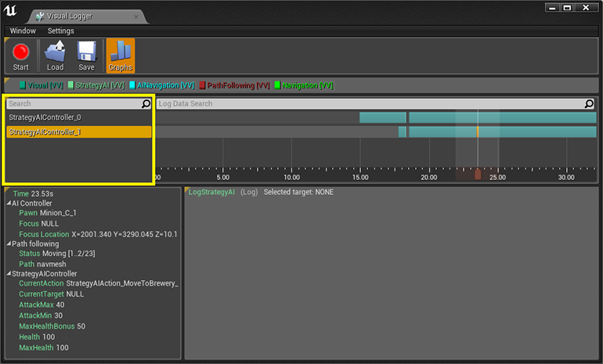Toggle the AINavigation [VV] category filter
This screenshot has height=364, width=603.
coord(162,85)
